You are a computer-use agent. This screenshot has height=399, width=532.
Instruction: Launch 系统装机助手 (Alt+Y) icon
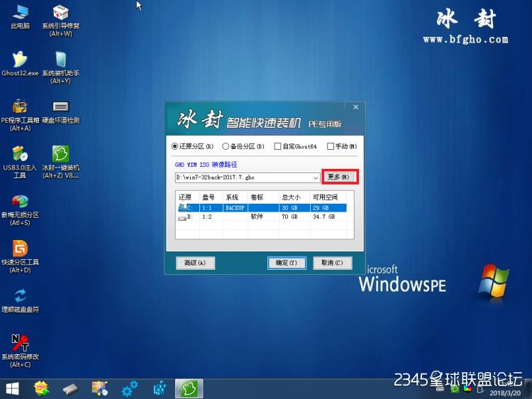point(61,67)
